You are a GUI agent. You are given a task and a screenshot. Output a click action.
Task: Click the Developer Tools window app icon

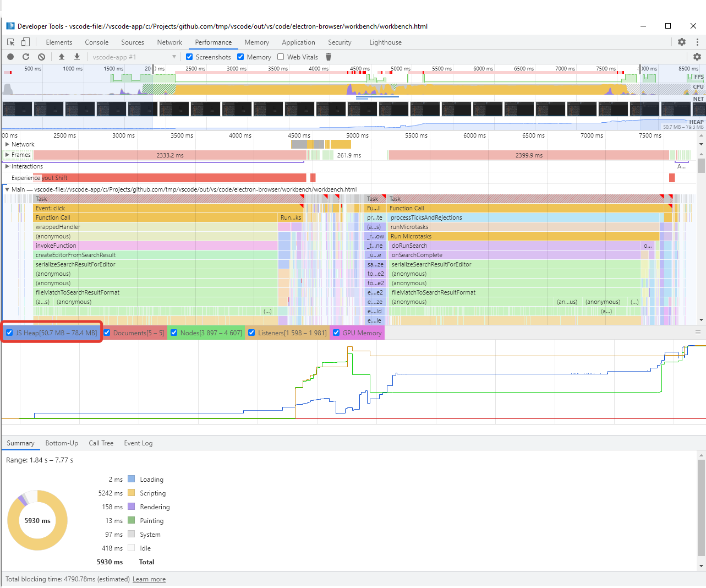pos(10,26)
